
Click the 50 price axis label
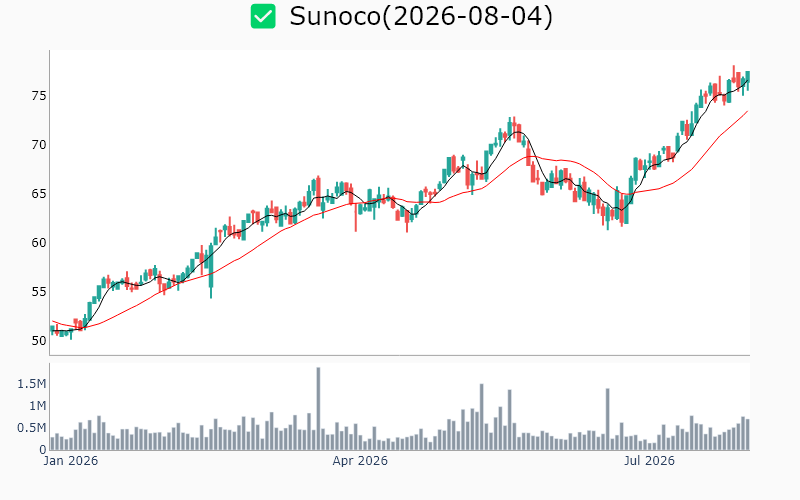(39, 340)
